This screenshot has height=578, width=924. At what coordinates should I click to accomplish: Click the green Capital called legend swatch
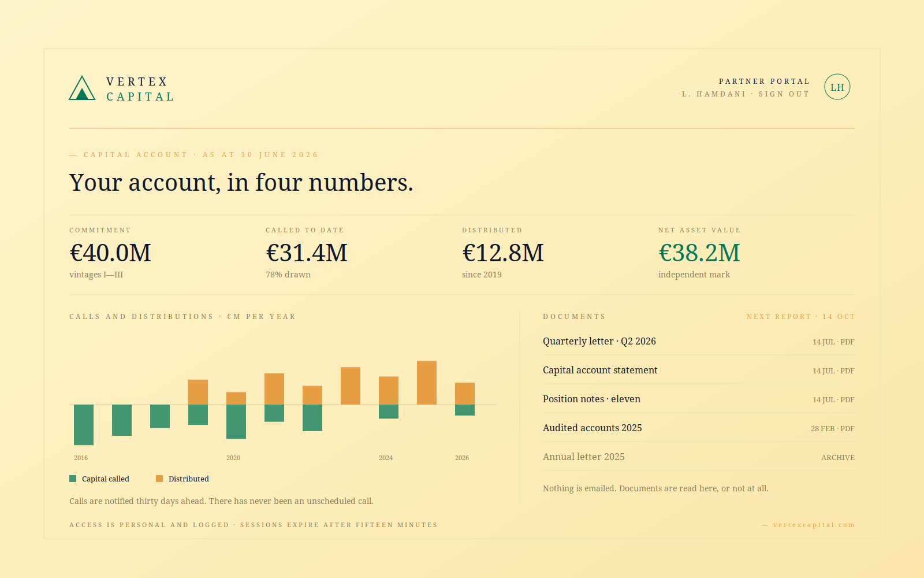73,479
